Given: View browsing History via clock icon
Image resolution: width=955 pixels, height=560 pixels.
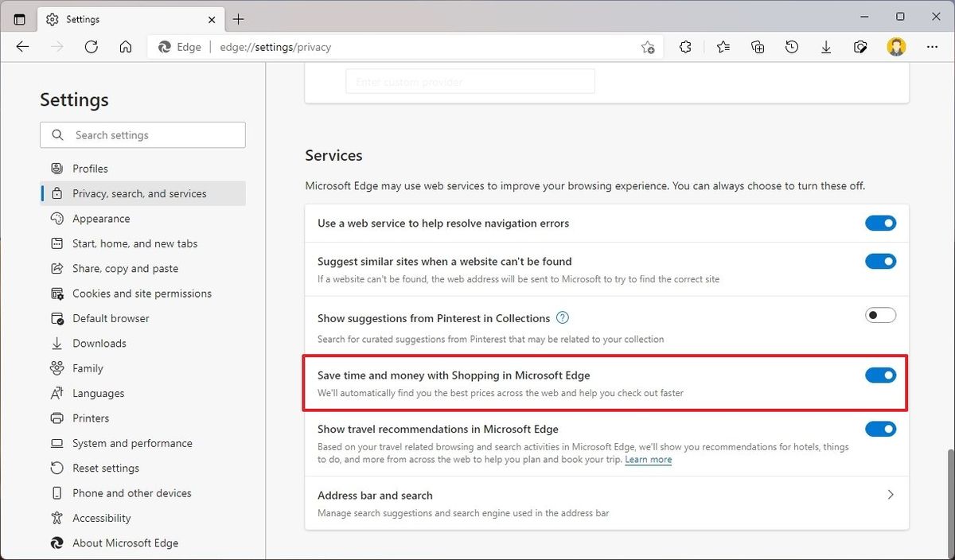Looking at the screenshot, I should click(791, 47).
